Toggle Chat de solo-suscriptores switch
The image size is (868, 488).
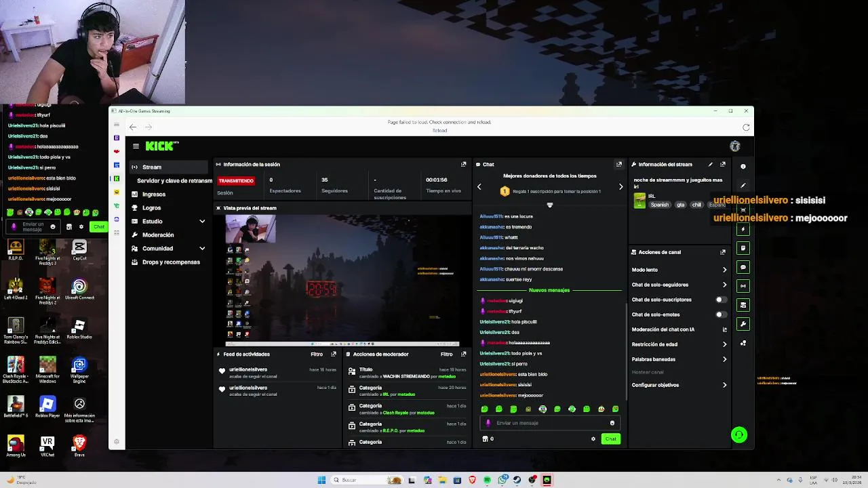point(721,300)
